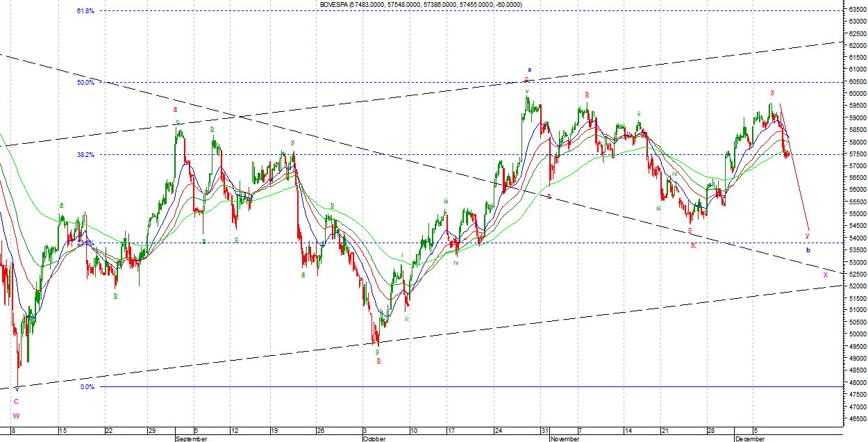Select the December label on date axis
This screenshot has height=442, width=868.
[750, 439]
